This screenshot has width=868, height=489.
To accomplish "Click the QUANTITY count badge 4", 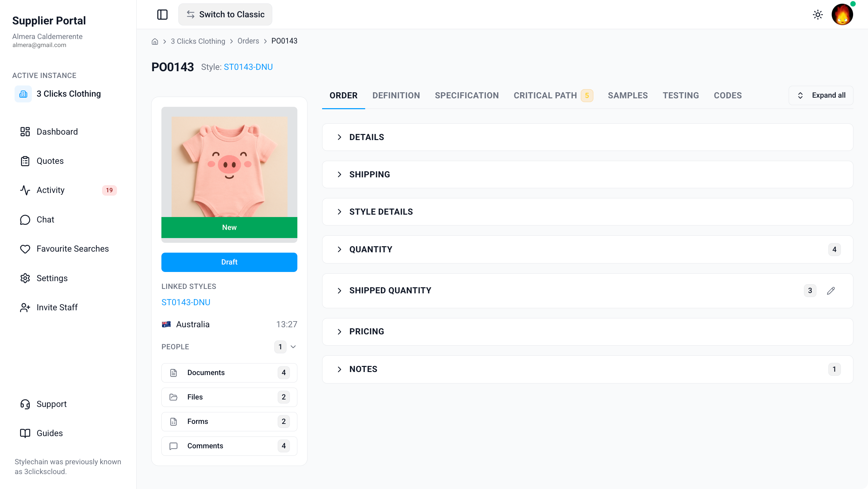I will 834,250.
